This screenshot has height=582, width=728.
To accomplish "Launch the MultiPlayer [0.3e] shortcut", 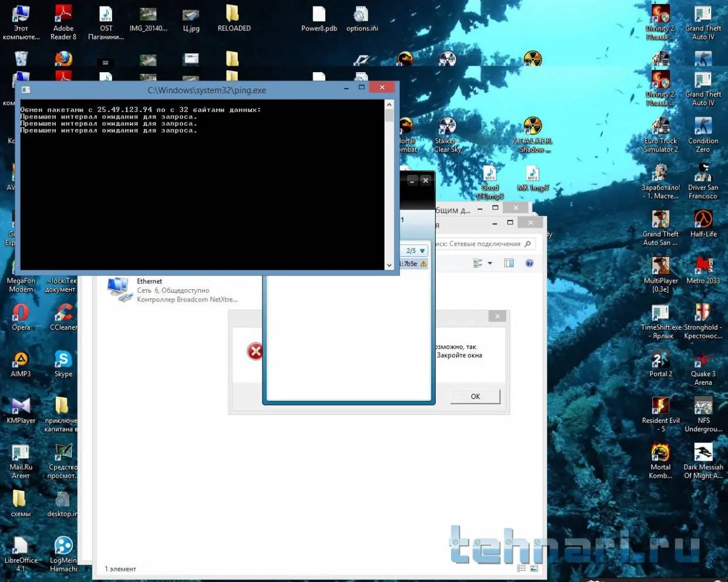I will pyautogui.click(x=660, y=275).
